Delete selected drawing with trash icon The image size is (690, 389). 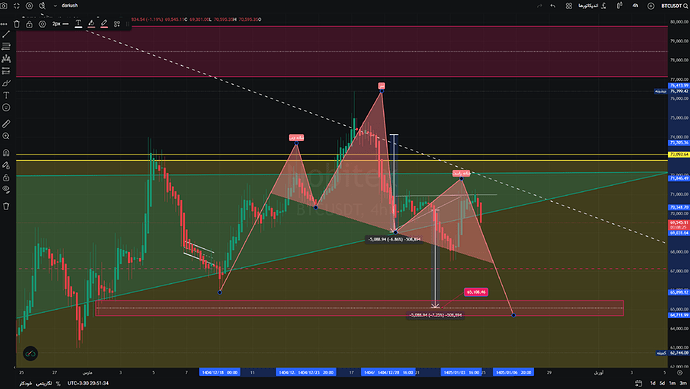coord(17,24)
